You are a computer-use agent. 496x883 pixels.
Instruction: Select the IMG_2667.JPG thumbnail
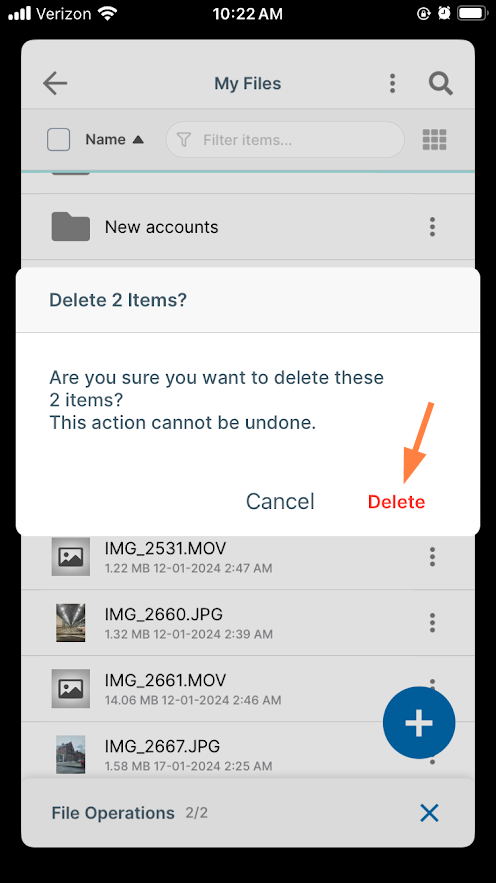click(x=70, y=754)
